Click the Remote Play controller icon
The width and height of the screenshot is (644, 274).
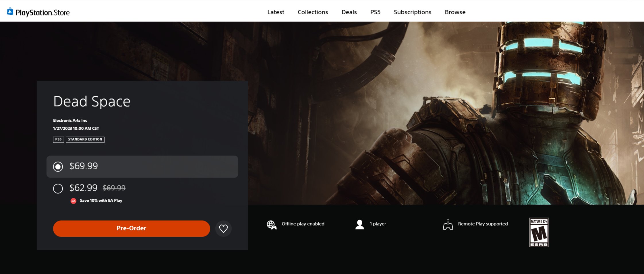448,225
